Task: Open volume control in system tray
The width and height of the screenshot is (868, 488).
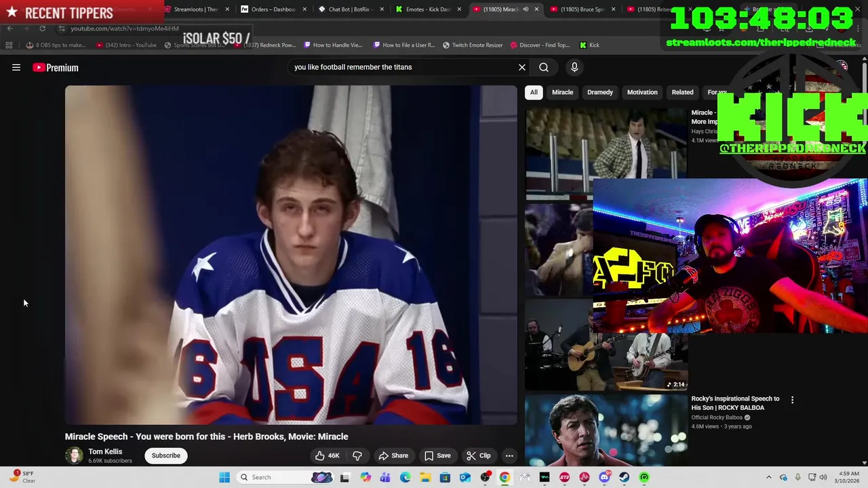Action: click(x=823, y=477)
